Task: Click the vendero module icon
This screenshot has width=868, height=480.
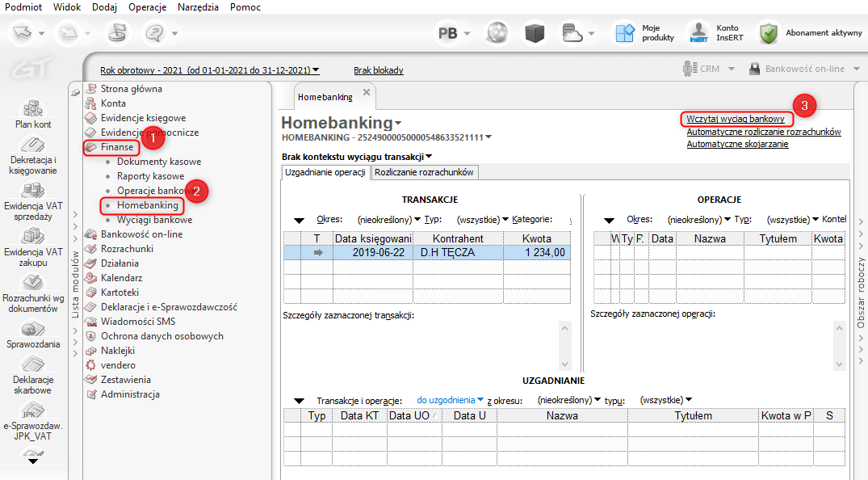Action: [90, 365]
